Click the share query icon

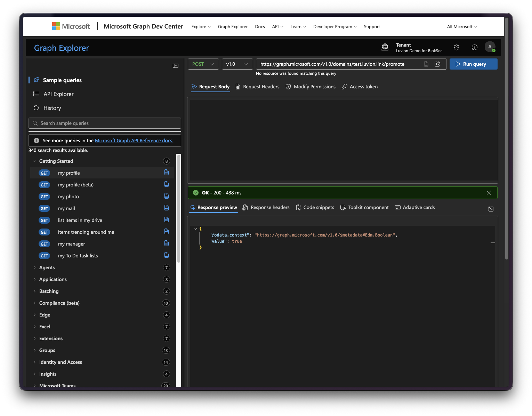pos(437,64)
